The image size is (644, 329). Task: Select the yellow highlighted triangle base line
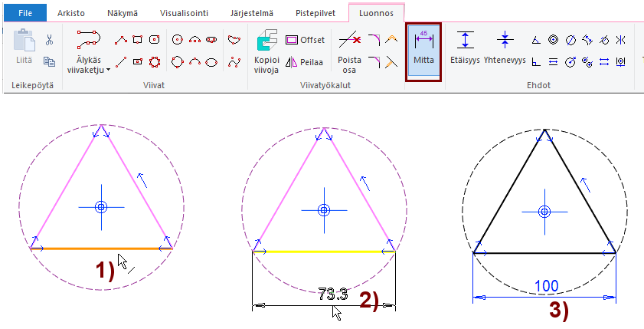(325, 252)
